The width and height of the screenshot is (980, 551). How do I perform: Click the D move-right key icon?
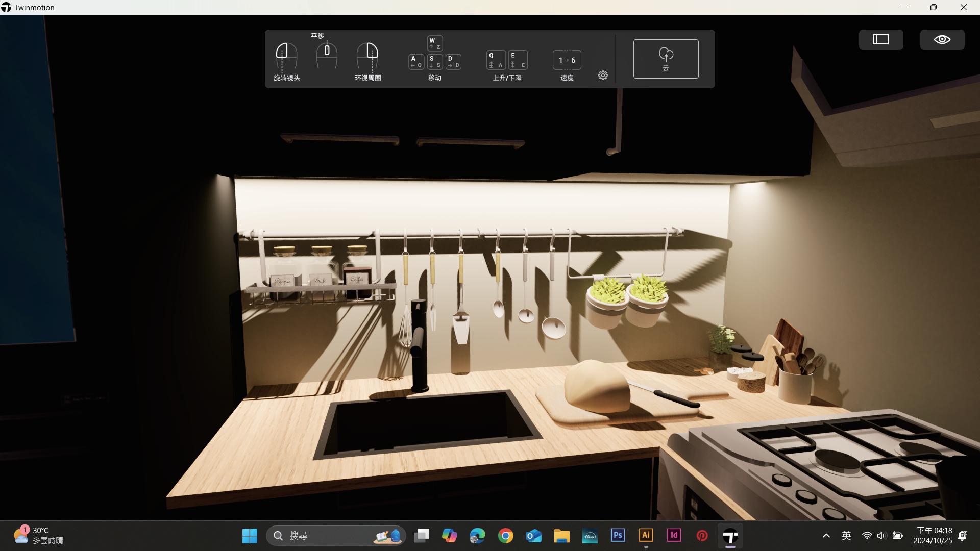[453, 62]
